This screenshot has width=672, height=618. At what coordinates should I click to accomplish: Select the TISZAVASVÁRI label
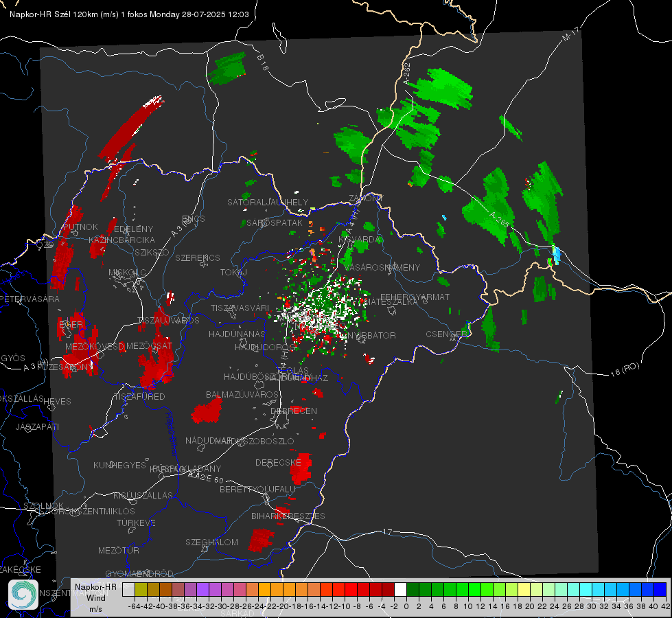pyautogui.click(x=240, y=308)
